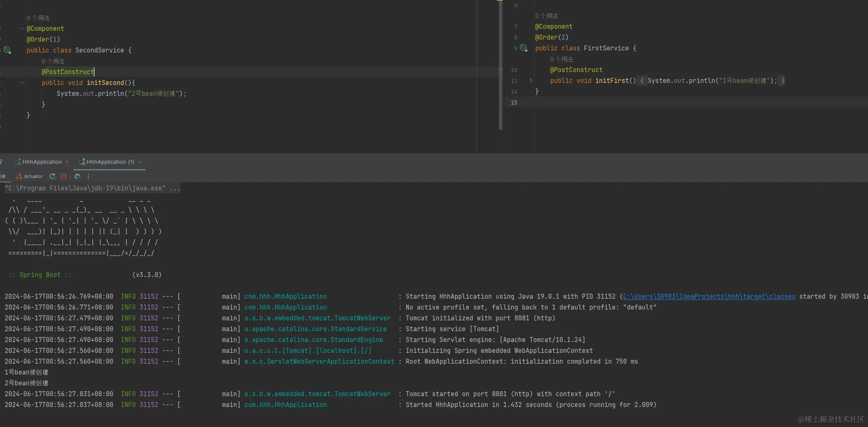Close the first HhhApplication run tab
Screen dimensions: 868x427
67,162
